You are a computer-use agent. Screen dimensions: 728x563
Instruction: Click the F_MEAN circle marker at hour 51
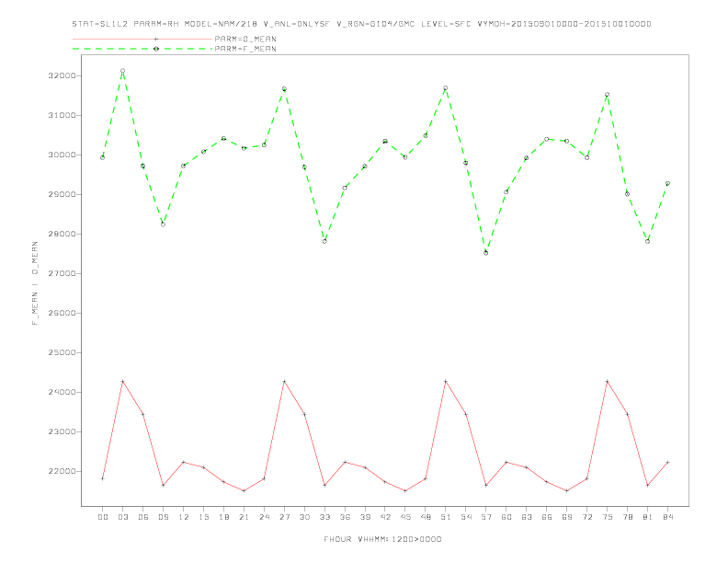point(446,87)
